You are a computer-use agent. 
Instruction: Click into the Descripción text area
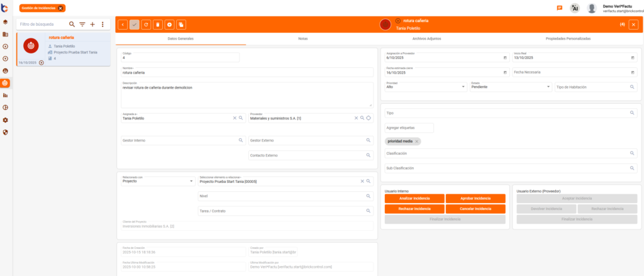[x=247, y=94]
